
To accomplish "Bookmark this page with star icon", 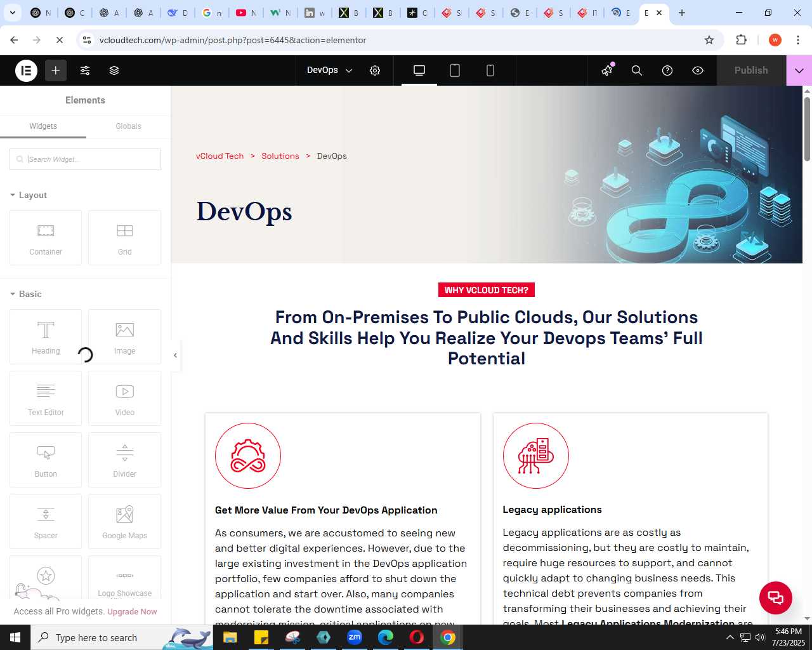I will click(709, 40).
